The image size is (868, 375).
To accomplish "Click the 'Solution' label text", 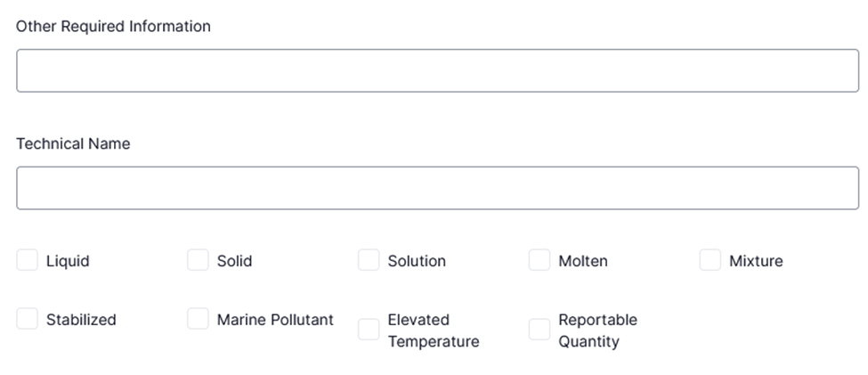I will (417, 261).
